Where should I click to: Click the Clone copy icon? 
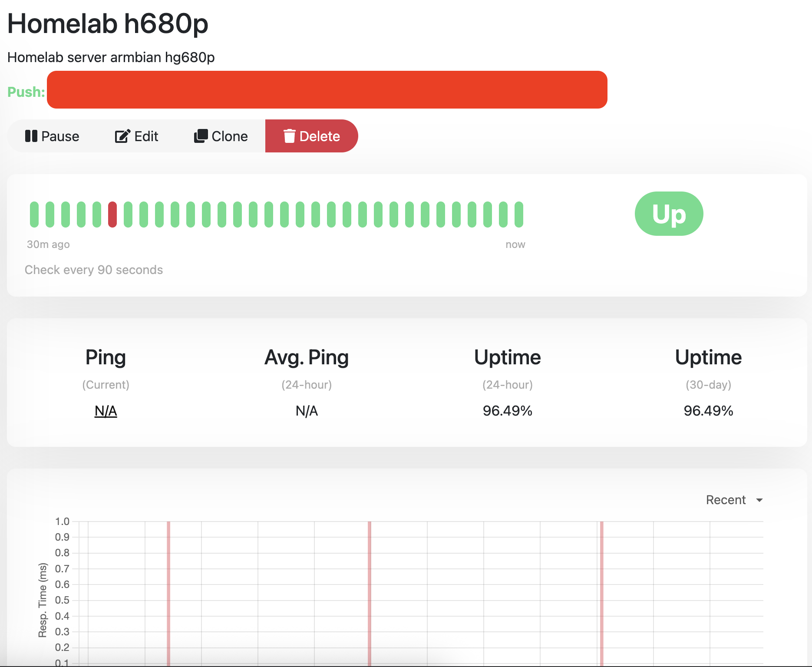tap(201, 136)
